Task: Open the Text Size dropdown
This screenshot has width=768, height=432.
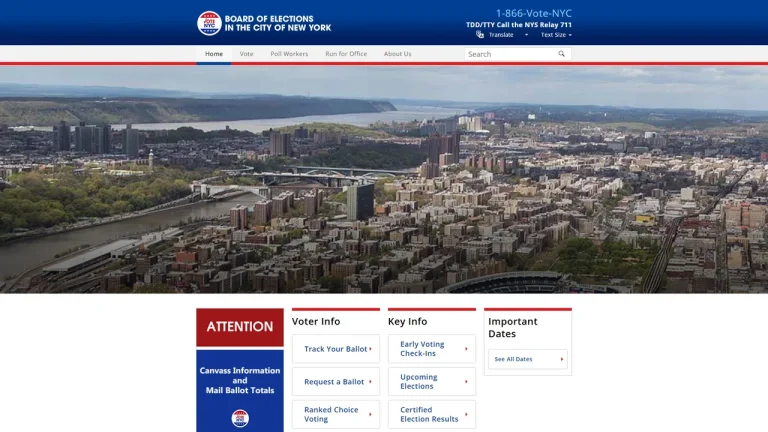Action: (x=556, y=35)
